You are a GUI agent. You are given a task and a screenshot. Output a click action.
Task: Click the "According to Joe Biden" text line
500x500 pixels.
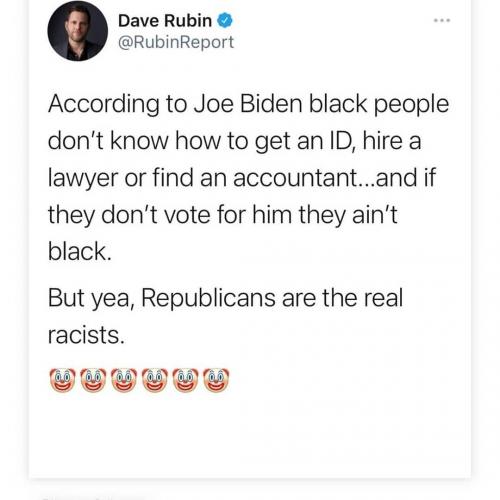pos(249,104)
